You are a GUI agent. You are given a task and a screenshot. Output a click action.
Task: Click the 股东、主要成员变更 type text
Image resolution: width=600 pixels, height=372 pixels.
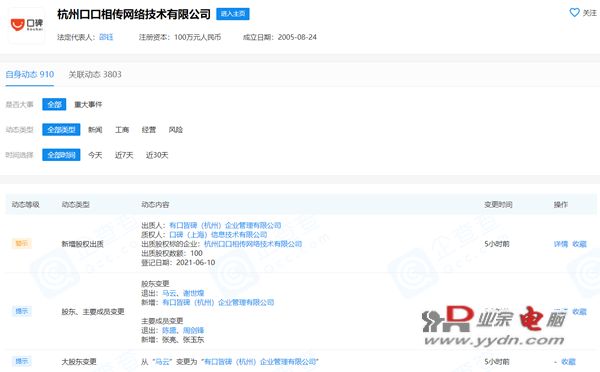[x=93, y=312]
